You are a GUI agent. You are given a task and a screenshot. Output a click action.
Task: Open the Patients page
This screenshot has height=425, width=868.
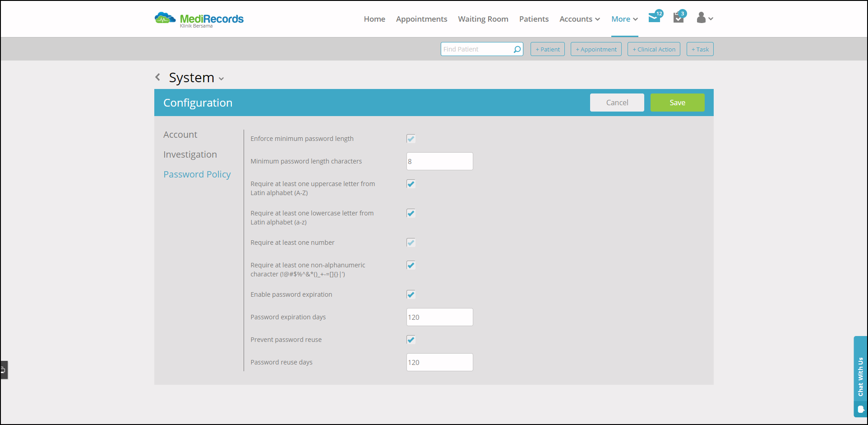(x=534, y=19)
